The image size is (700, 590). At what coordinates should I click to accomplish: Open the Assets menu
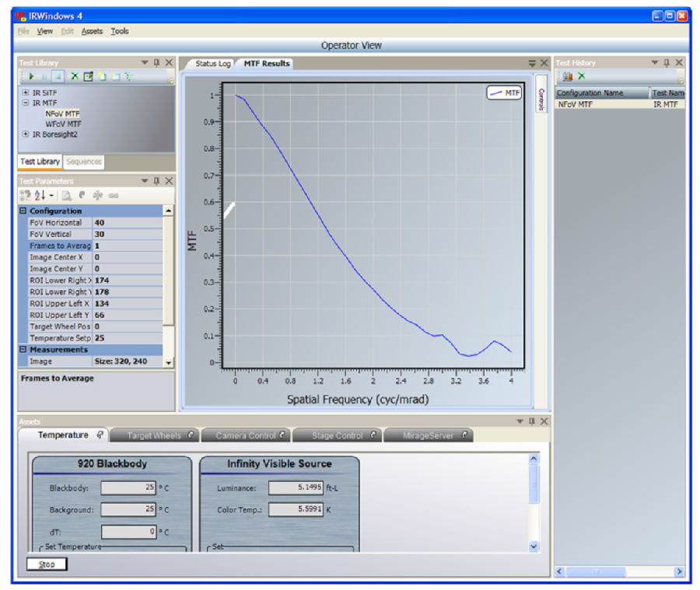[x=92, y=31]
